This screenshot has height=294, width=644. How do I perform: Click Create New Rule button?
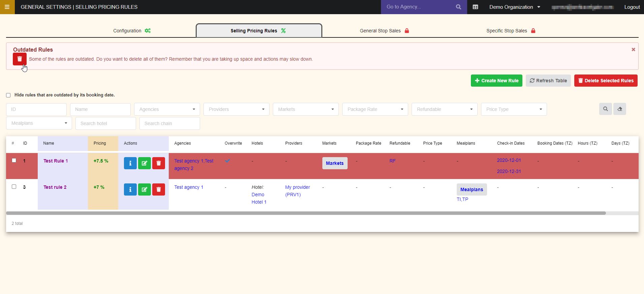pyautogui.click(x=496, y=81)
